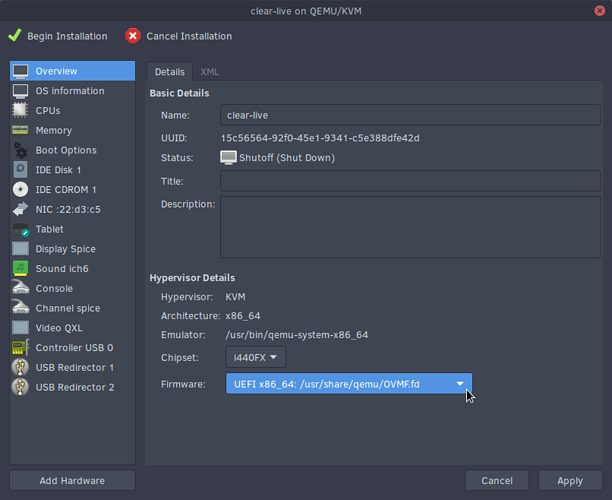Click the Add Hardware button
The image size is (612, 500).
tap(72, 480)
